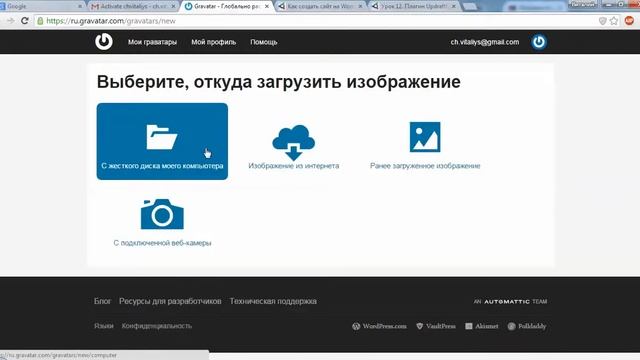Switch to the Урок 12 tab
The image size is (640, 360).
(413, 7)
